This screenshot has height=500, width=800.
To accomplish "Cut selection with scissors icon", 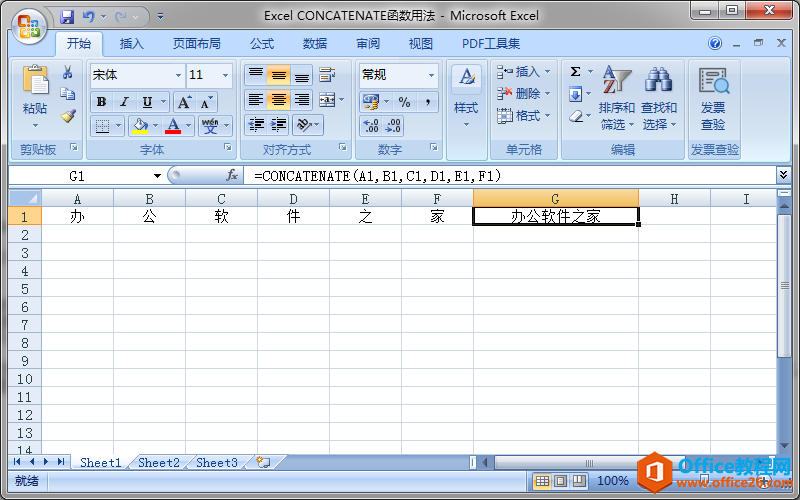I will [x=67, y=72].
